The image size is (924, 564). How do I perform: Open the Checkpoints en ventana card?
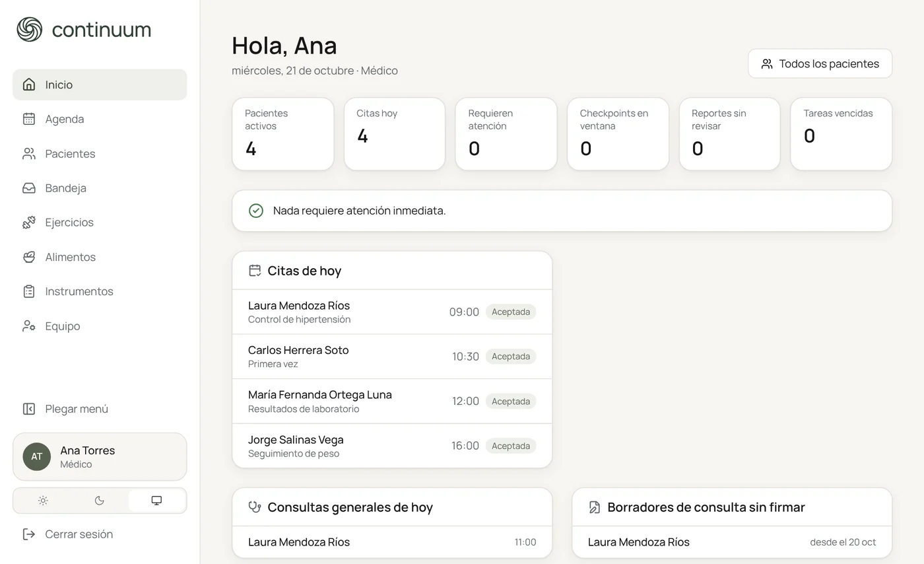[618, 134]
